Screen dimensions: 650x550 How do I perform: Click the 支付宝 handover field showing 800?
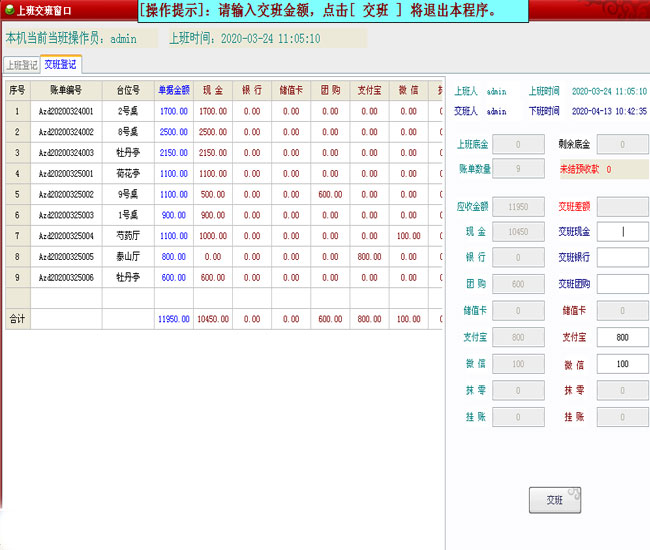coord(623,337)
